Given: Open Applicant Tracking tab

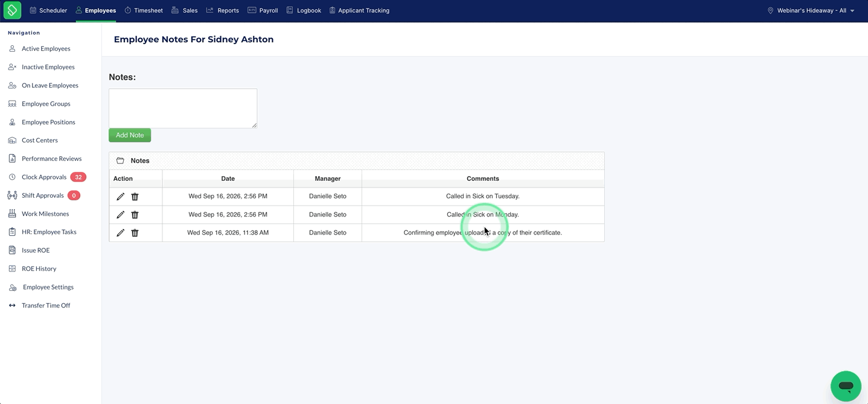Looking at the screenshot, I should (359, 10).
